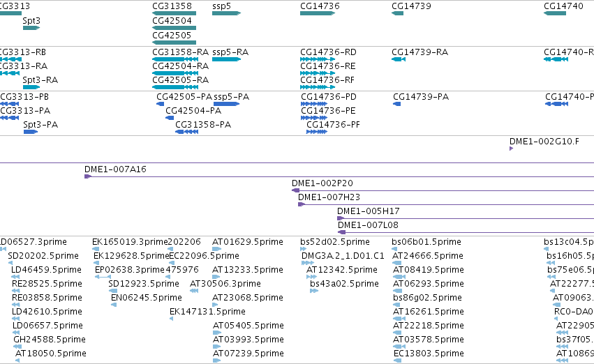This screenshot has height=364, width=594.
Task: Click BAC clone DME1-005H17
Action: pos(466,218)
